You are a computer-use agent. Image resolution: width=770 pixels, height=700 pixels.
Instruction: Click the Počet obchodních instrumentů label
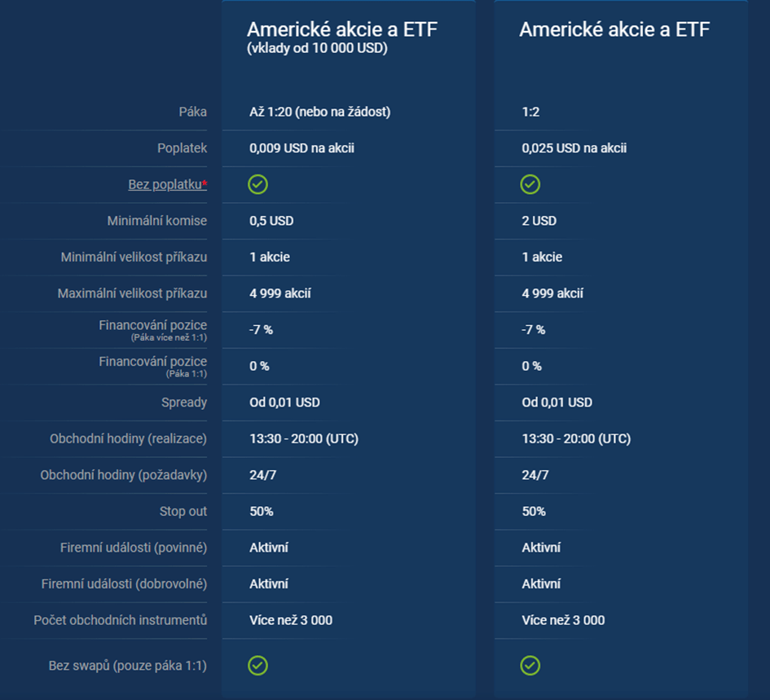tap(121, 620)
